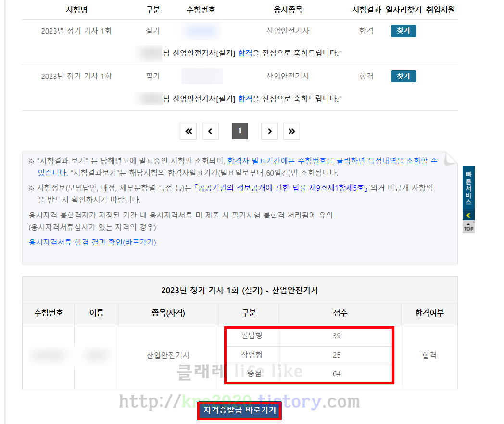Screen dimensions: 504x424
Task: Go to last page double-arrow
Action: click(x=291, y=131)
